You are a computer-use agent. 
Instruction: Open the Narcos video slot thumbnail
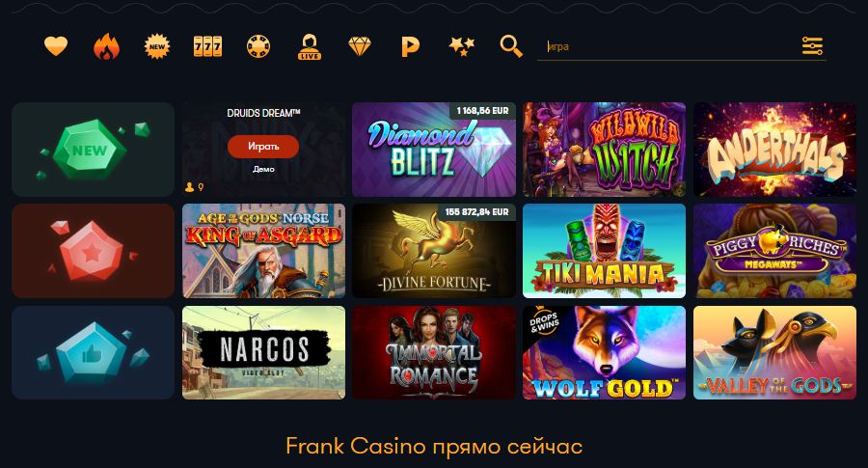263,353
